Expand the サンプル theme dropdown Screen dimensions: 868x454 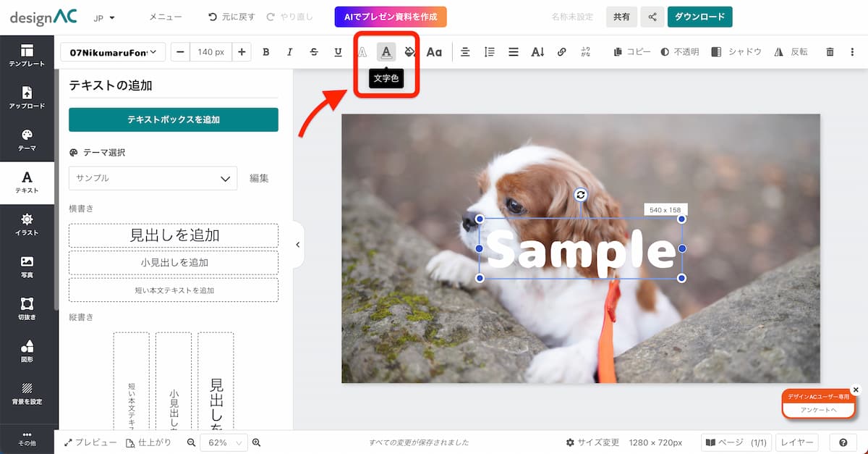point(153,178)
